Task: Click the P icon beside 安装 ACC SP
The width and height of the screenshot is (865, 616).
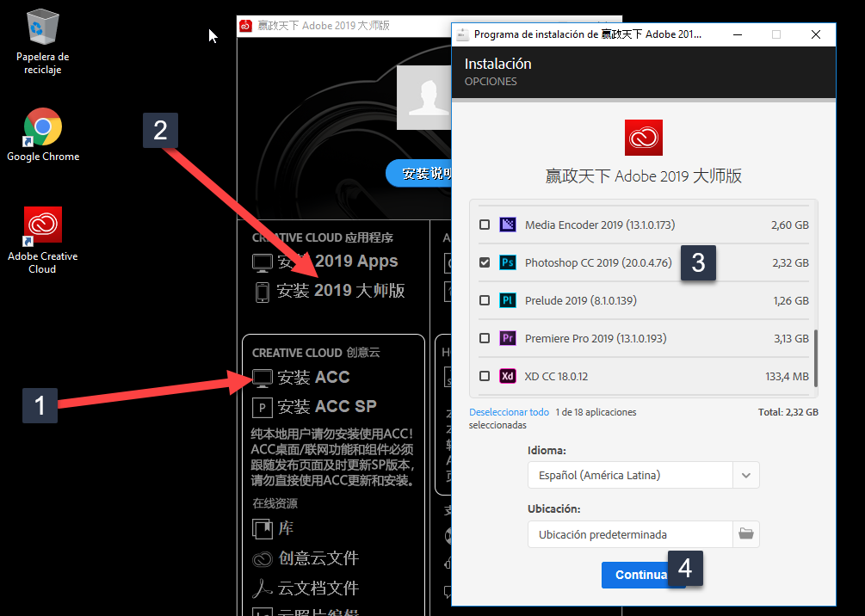Action: (262, 408)
